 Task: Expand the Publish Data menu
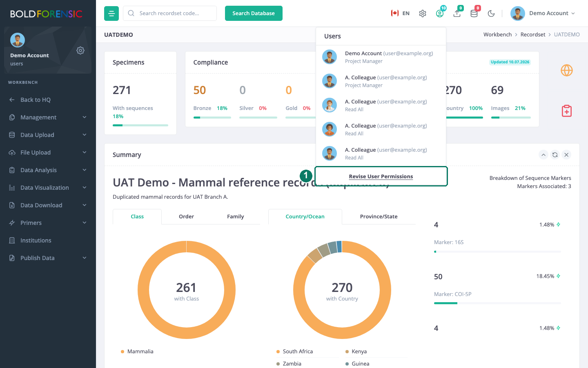(x=48, y=258)
